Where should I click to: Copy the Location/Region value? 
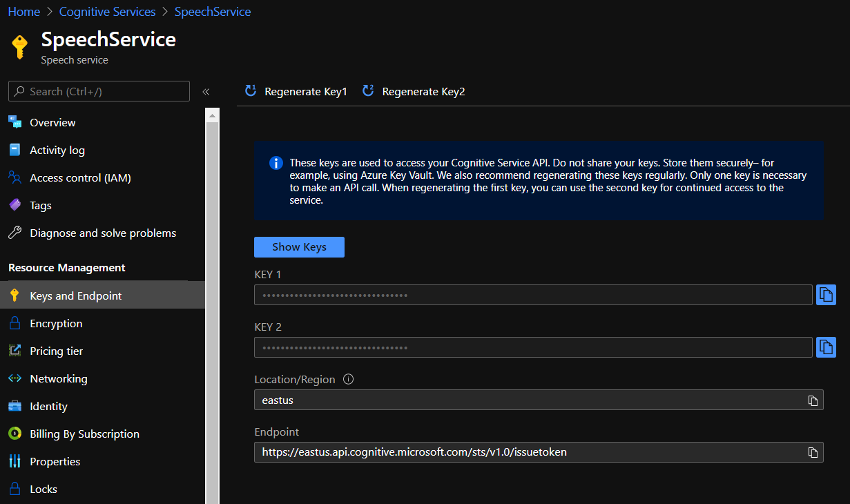coord(813,400)
